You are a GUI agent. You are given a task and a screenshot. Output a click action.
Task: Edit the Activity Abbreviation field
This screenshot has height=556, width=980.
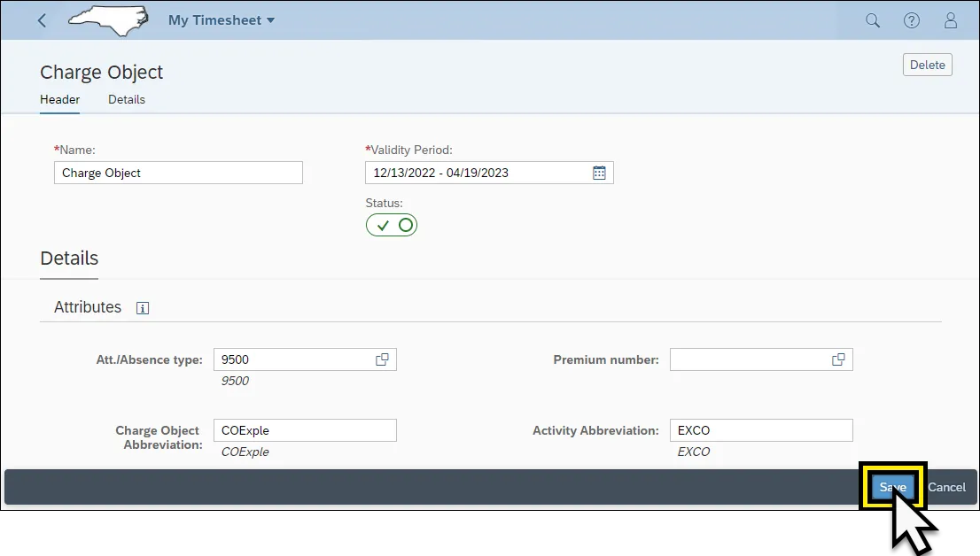[761, 430]
